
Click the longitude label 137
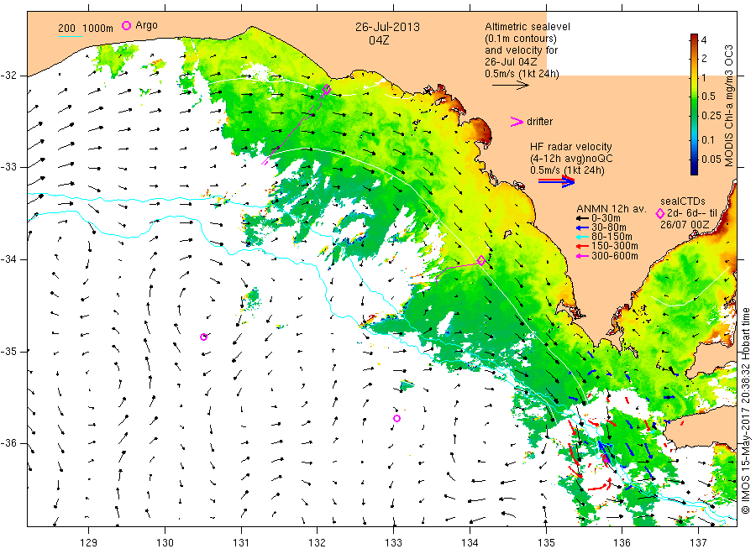(698, 543)
